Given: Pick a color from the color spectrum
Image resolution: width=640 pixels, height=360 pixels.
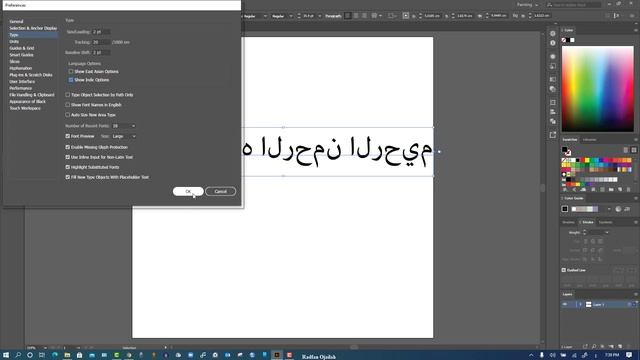Looking at the screenshot, I should 598,89.
